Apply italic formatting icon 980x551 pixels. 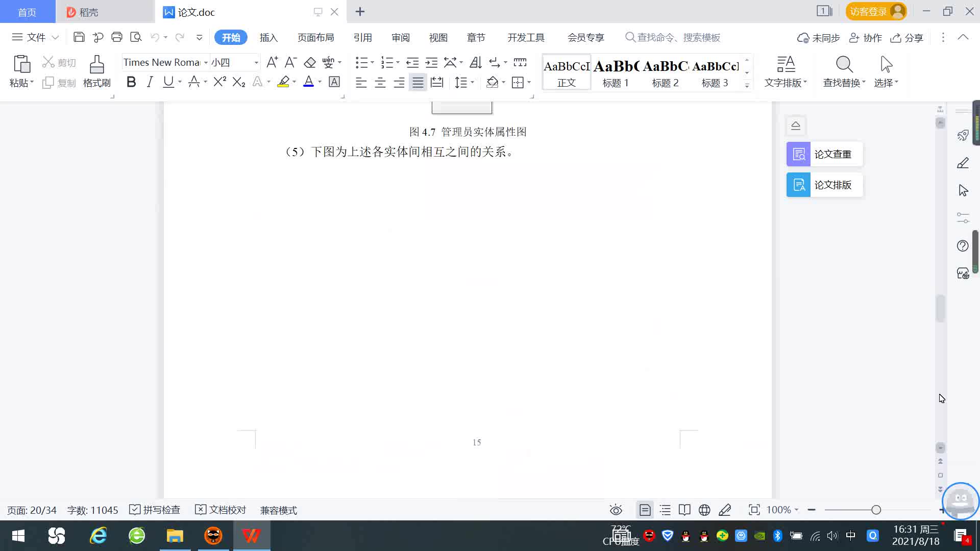(x=150, y=82)
